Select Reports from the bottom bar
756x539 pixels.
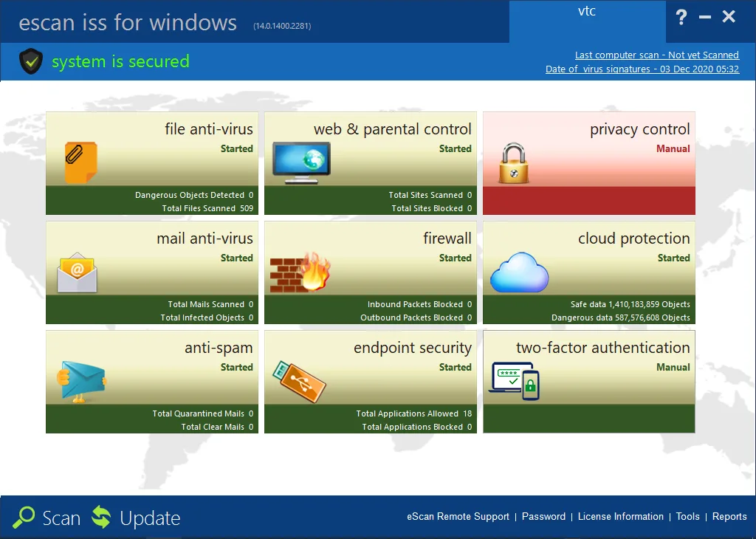coord(729,517)
